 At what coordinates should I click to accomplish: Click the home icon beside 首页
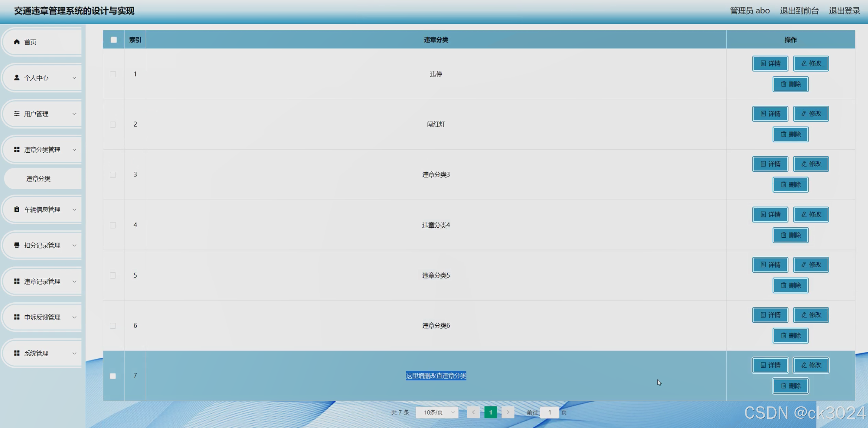(x=17, y=42)
